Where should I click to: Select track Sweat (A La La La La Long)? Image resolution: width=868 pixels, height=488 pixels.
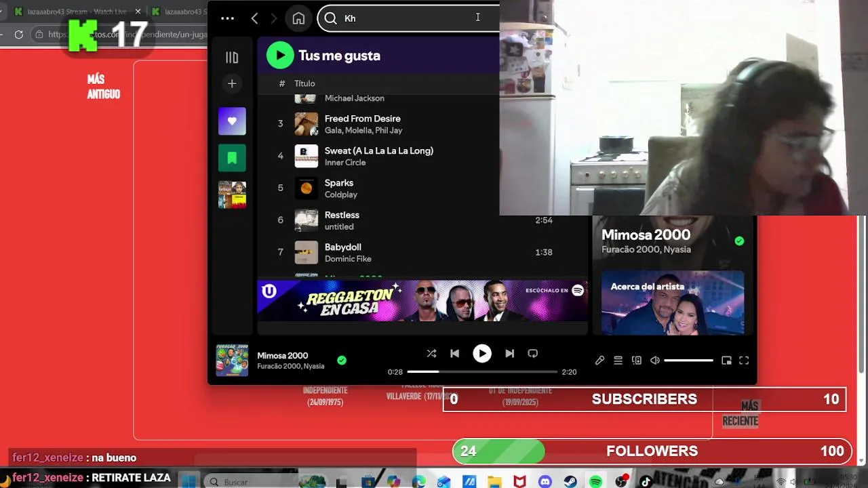[378, 150]
